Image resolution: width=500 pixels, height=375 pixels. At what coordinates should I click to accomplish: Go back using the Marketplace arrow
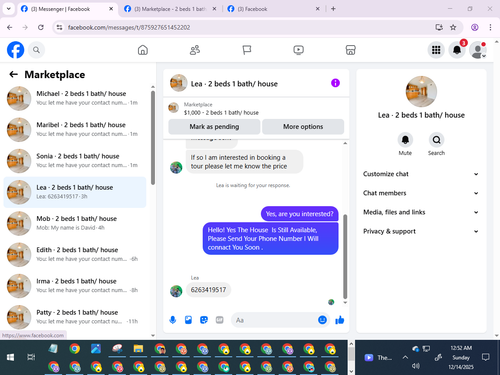(13, 74)
